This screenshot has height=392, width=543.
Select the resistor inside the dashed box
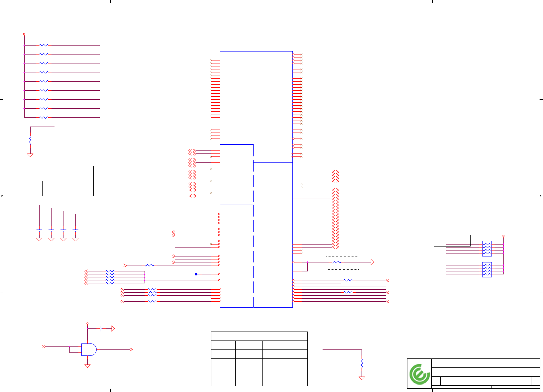[x=336, y=262]
